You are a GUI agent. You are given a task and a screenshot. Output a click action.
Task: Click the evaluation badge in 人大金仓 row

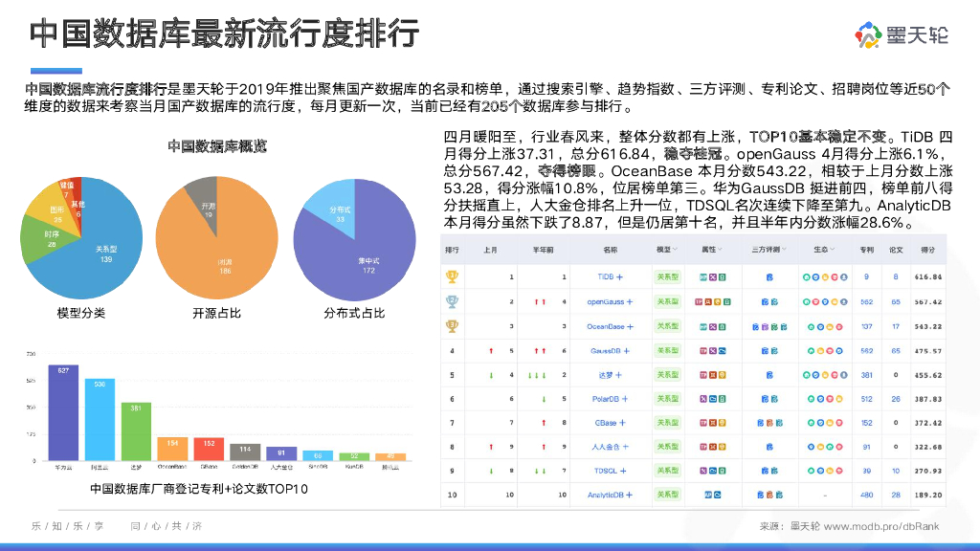tap(769, 447)
